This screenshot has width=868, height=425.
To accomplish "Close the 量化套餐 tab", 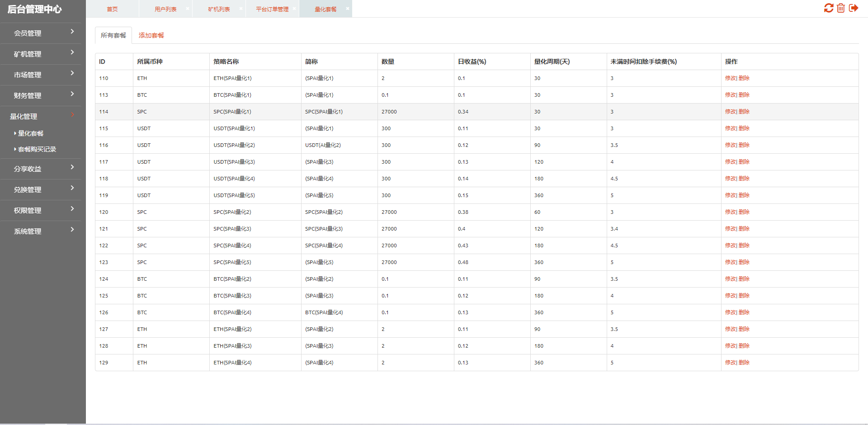I will coord(348,9).
